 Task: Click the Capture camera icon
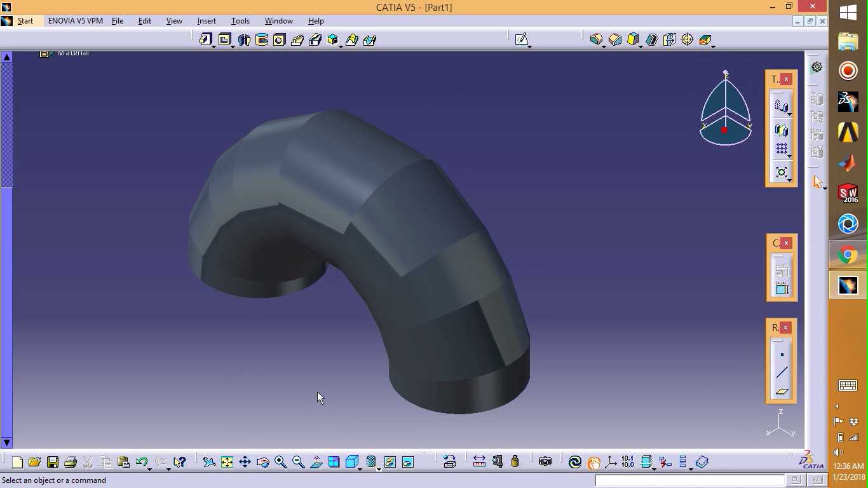[x=545, y=462]
